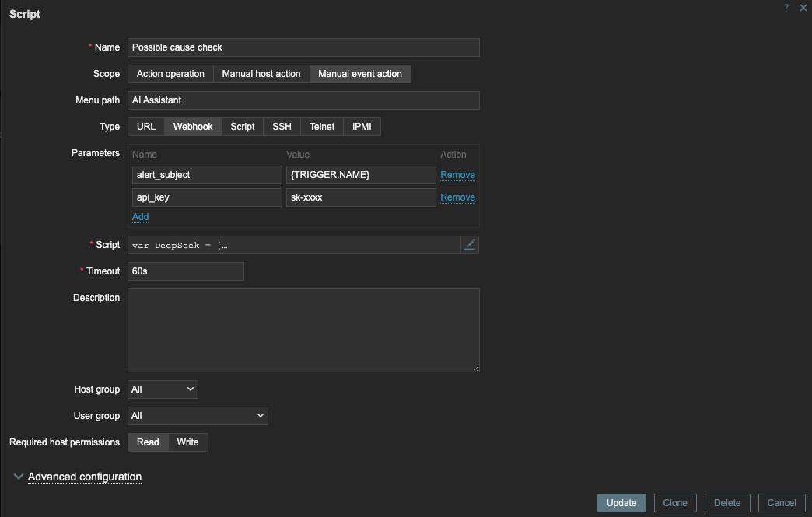Select Write host permission
The image size is (812, 517).
point(187,442)
